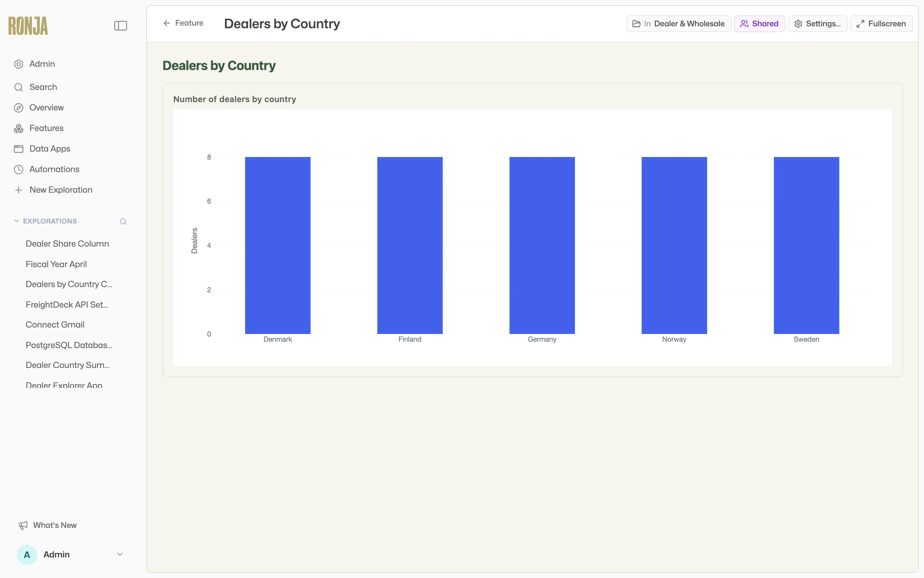Click the New Exploration plus icon
924x578 pixels.
(x=18, y=190)
